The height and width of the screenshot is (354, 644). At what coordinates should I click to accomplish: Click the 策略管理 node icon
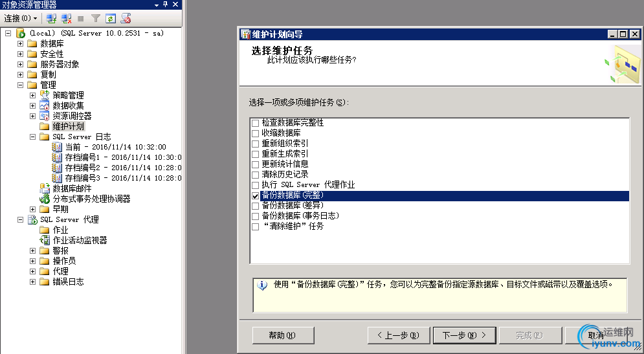click(45, 95)
